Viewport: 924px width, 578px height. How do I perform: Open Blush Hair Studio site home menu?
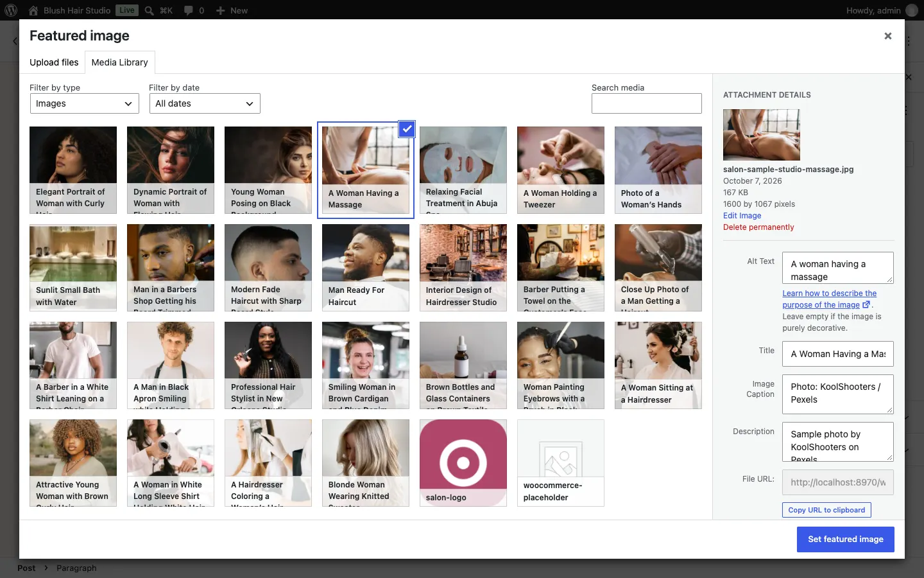click(70, 10)
